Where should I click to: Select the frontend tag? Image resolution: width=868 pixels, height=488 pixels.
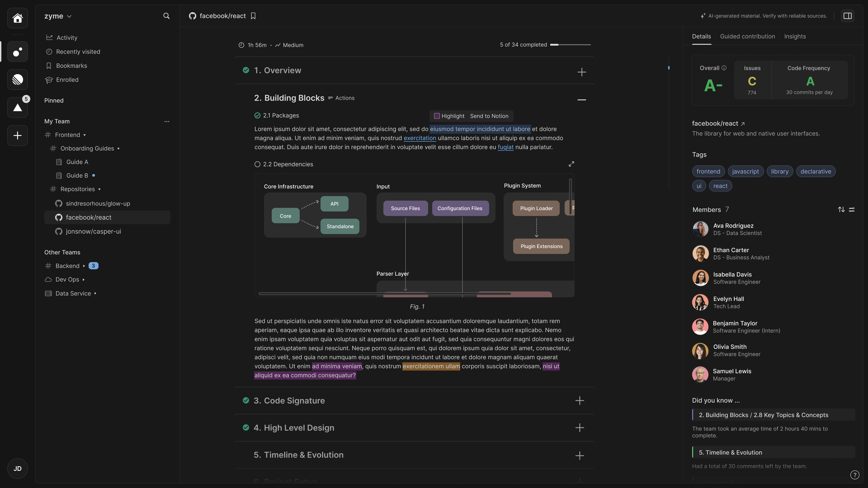click(x=708, y=171)
